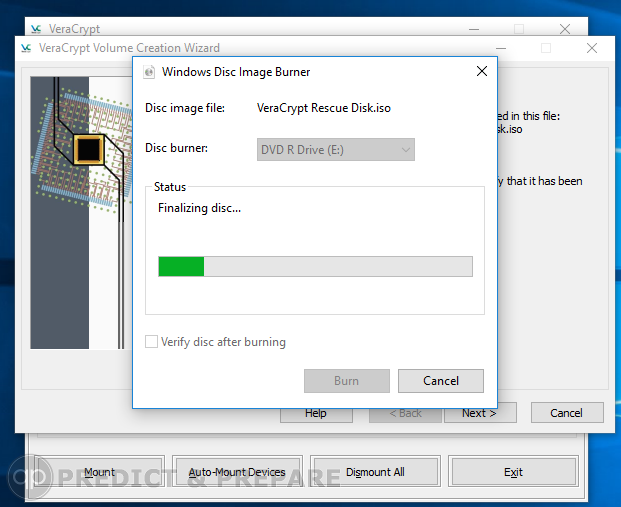621x507 pixels.
Task: Close the VeraCrypt Volume Creation Wizard window
Action: click(592, 48)
